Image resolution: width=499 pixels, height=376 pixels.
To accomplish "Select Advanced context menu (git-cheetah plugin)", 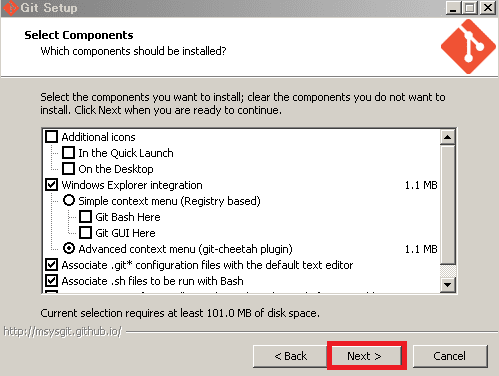I will point(69,249).
